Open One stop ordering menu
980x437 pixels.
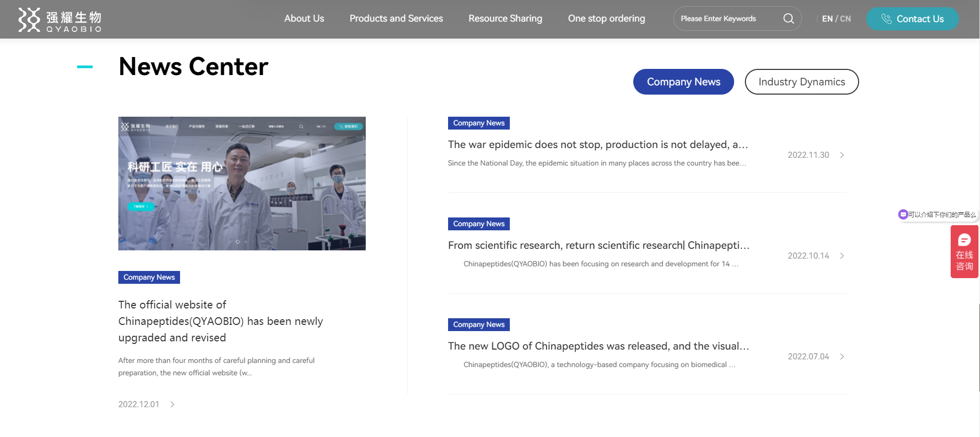(x=606, y=19)
